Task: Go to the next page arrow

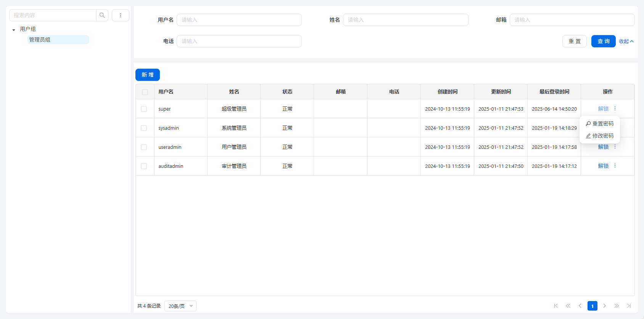Action: (x=604, y=306)
